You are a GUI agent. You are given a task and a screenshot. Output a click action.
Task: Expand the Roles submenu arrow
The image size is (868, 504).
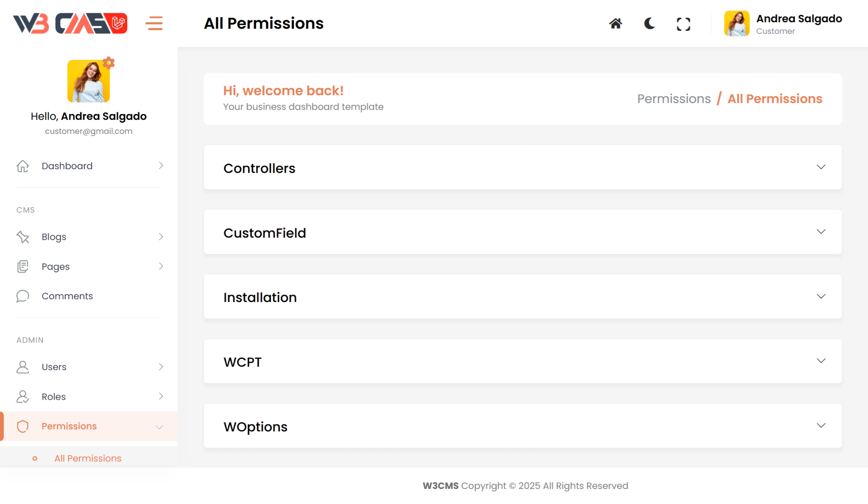pos(161,396)
